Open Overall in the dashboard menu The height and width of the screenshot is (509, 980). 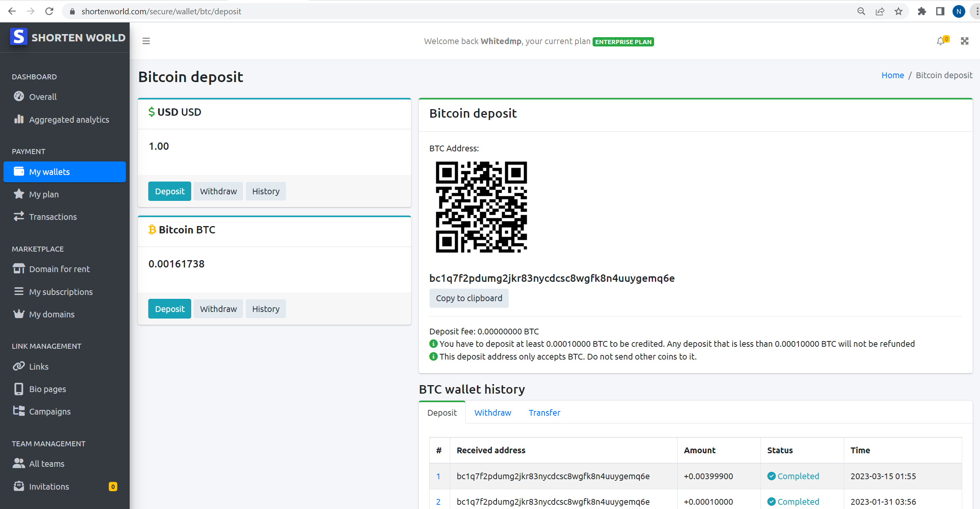point(65,97)
